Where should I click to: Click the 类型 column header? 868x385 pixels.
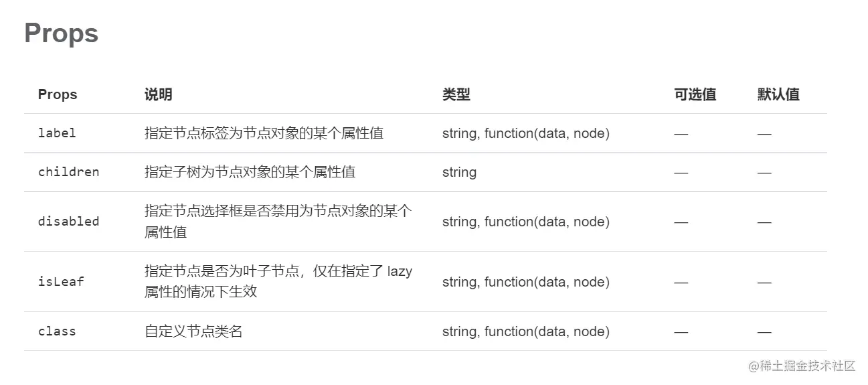[456, 94]
